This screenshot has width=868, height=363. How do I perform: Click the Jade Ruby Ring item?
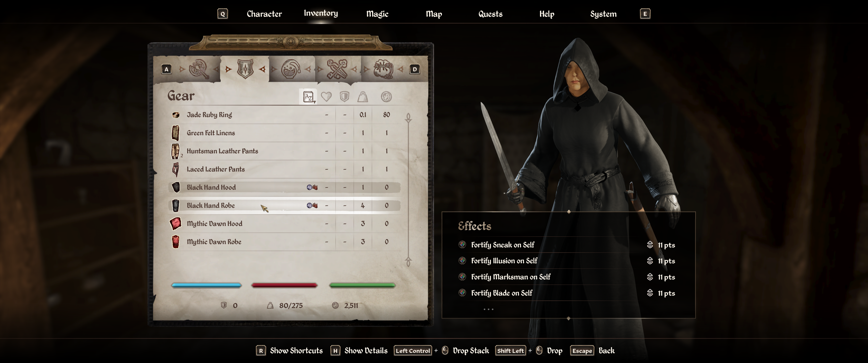click(x=284, y=114)
